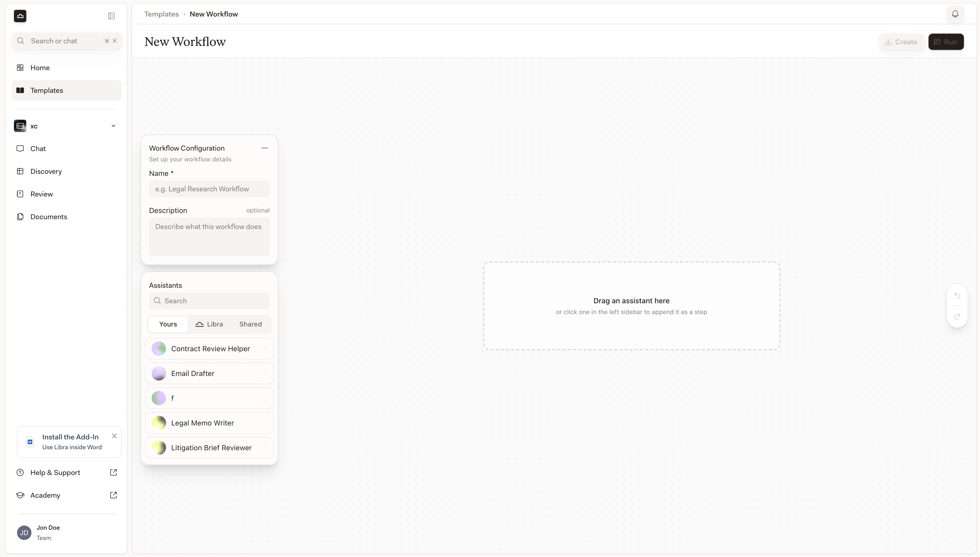The image size is (980, 557).
Task: Add Email Drafter as a step
Action: point(209,373)
